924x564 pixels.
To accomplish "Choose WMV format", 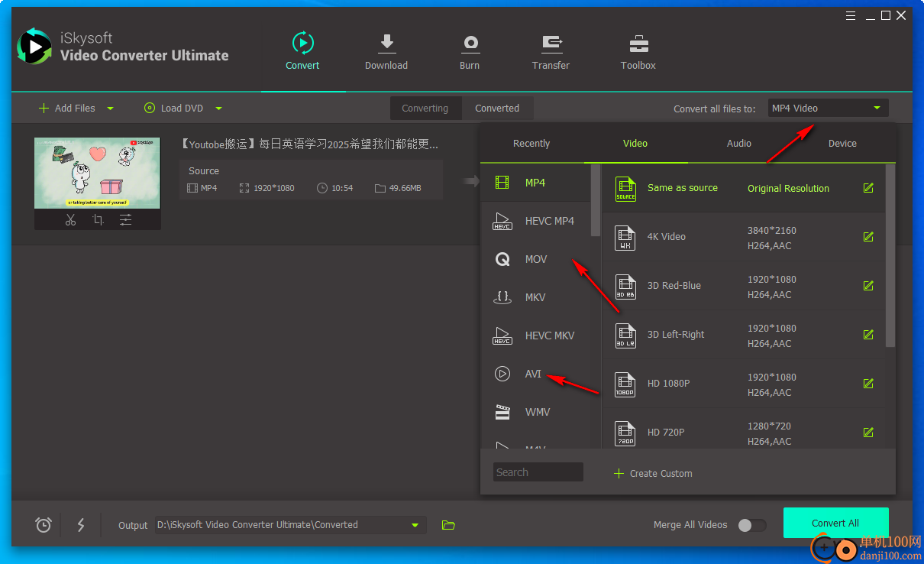I will coord(536,412).
